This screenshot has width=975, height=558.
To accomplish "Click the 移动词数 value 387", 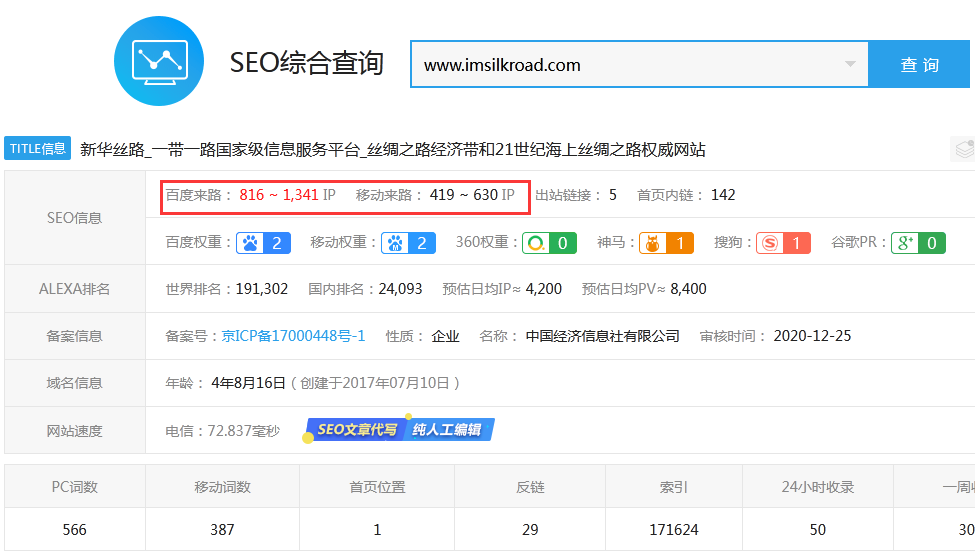I will (x=222, y=529).
